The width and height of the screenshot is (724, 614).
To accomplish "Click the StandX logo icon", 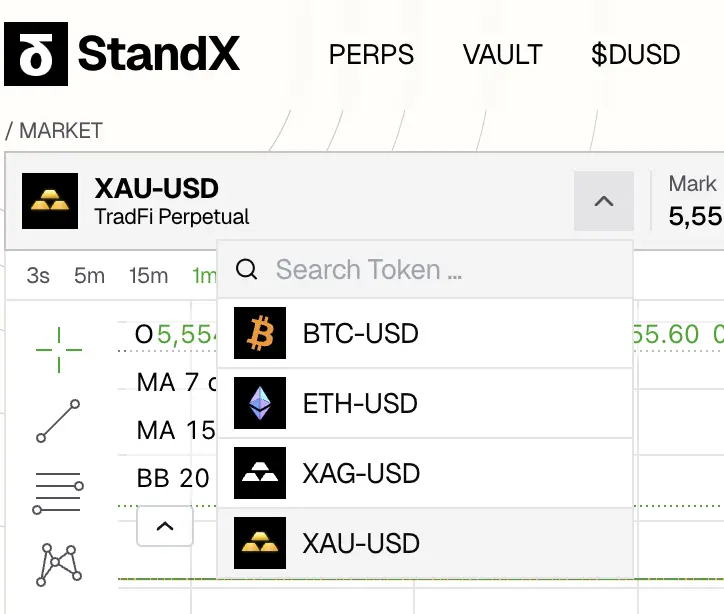I will pyautogui.click(x=36, y=54).
